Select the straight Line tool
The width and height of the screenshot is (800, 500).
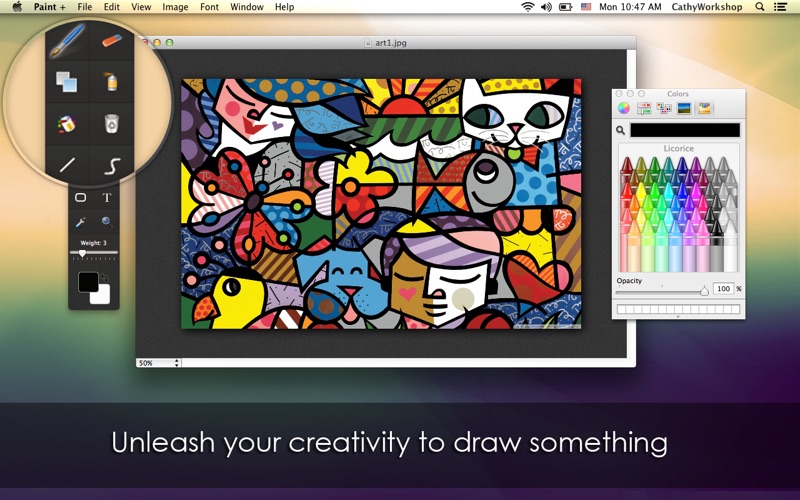tap(67, 165)
